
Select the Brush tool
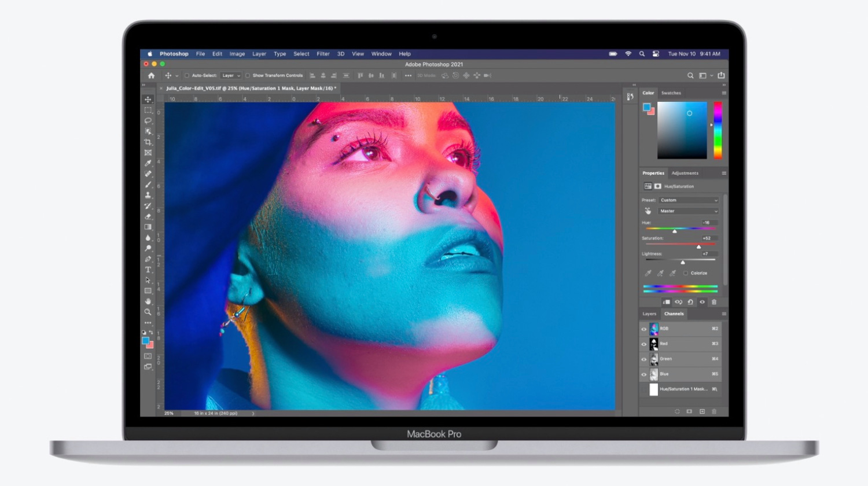(x=148, y=185)
